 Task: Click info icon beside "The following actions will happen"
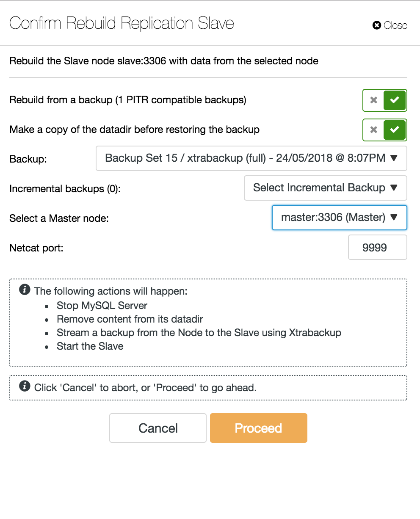tap(25, 290)
